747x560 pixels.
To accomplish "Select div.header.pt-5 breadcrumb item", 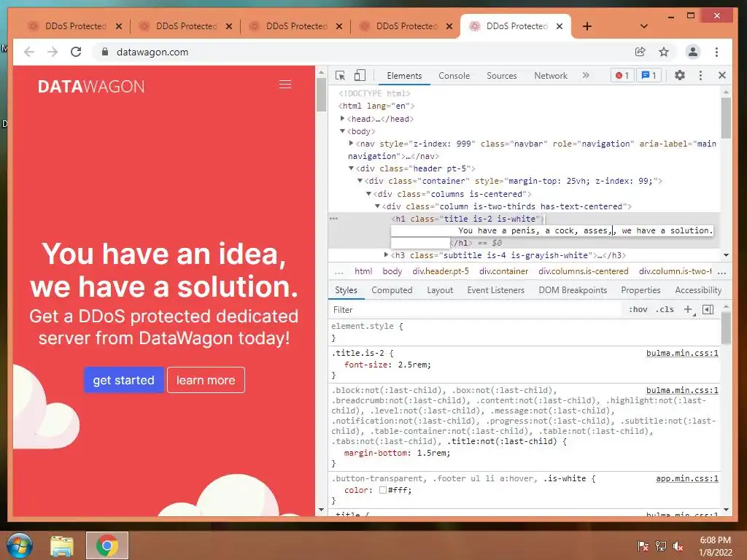I will coord(441,271).
